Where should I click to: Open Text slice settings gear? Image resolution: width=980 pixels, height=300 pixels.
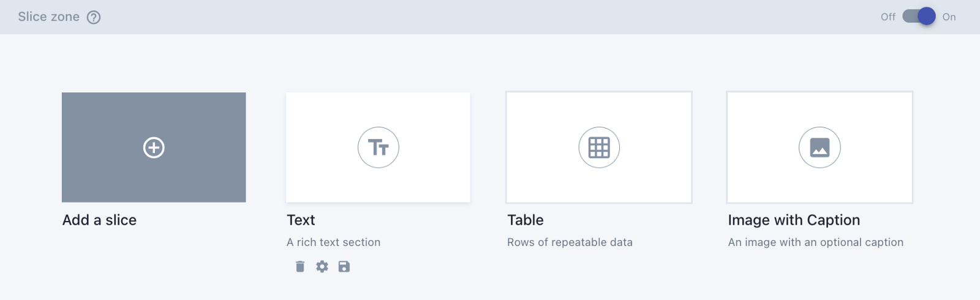(322, 266)
